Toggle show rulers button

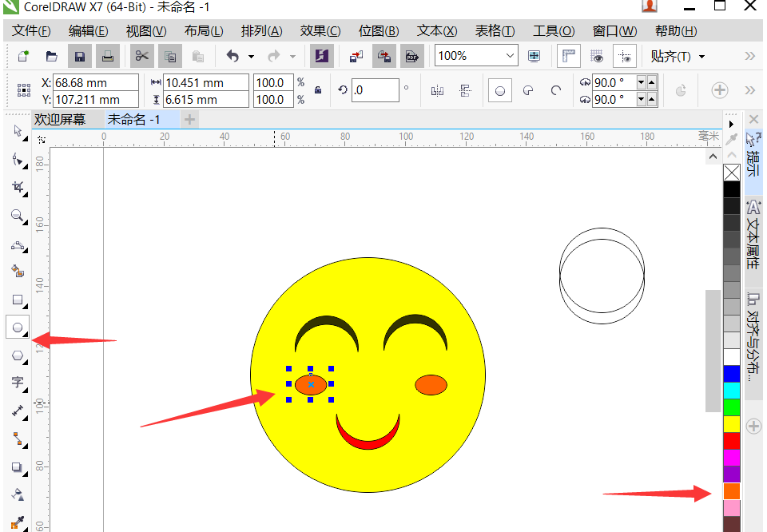coord(569,56)
